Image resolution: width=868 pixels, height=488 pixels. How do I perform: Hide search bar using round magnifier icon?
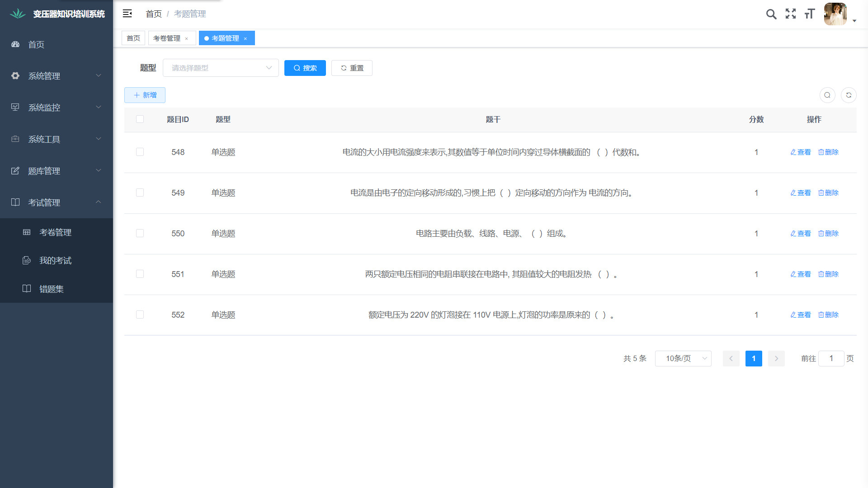coord(827,95)
